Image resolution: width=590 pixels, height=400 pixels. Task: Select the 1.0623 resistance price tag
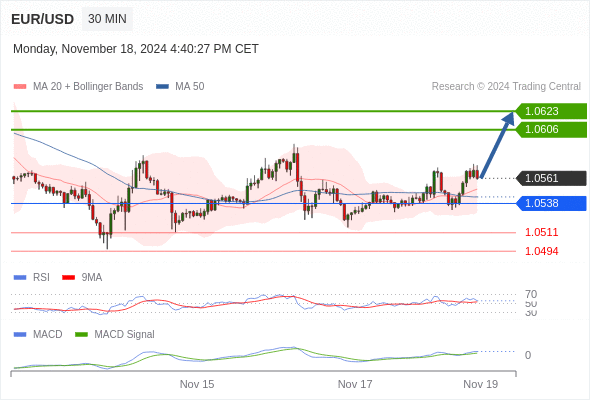[551, 111]
